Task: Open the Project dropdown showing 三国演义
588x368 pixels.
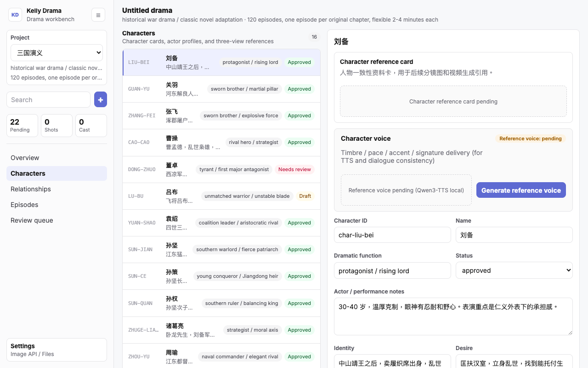Action: (x=57, y=53)
